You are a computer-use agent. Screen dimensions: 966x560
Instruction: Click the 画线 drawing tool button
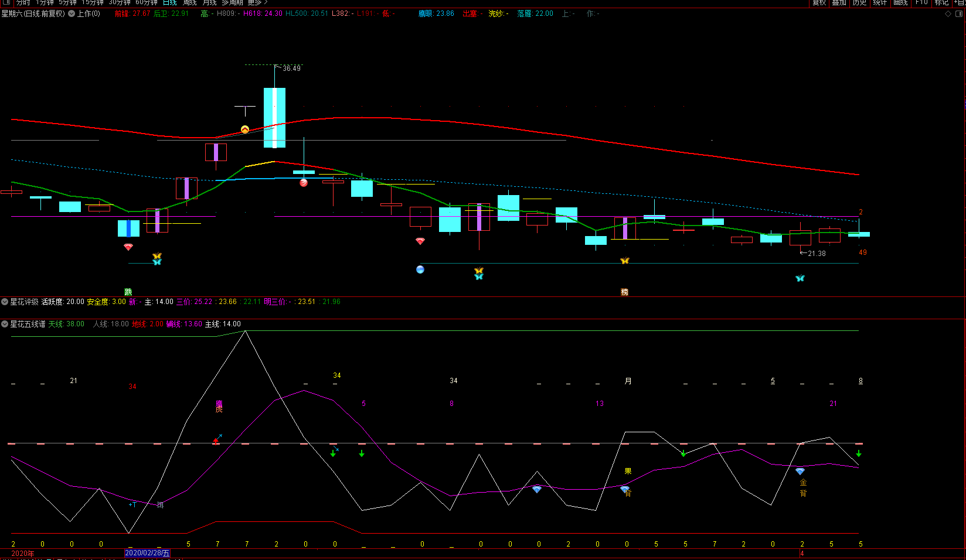point(900,2)
